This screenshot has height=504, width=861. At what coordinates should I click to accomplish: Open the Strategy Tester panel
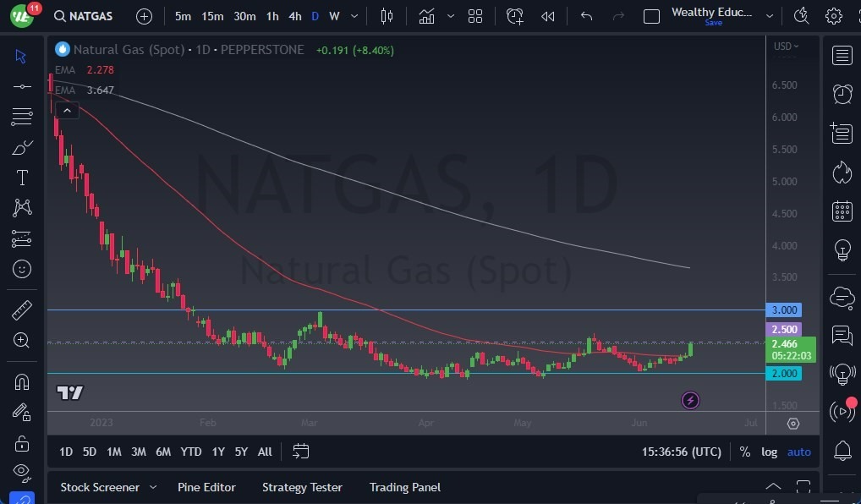pos(302,487)
